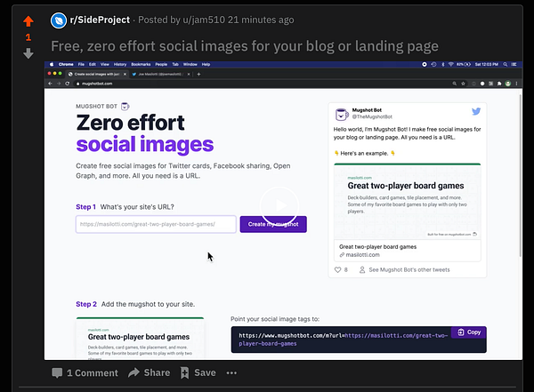
Task: Open the tweet's board games card image
Action: pyautogui.click(x=408, y=202)
